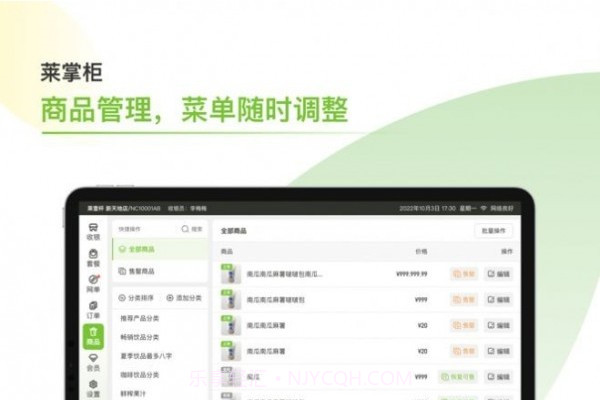Viewport: 600px width, 400px height.
Task: Click the 快捷操作 label in left panel
Action: tap(129, 229)
